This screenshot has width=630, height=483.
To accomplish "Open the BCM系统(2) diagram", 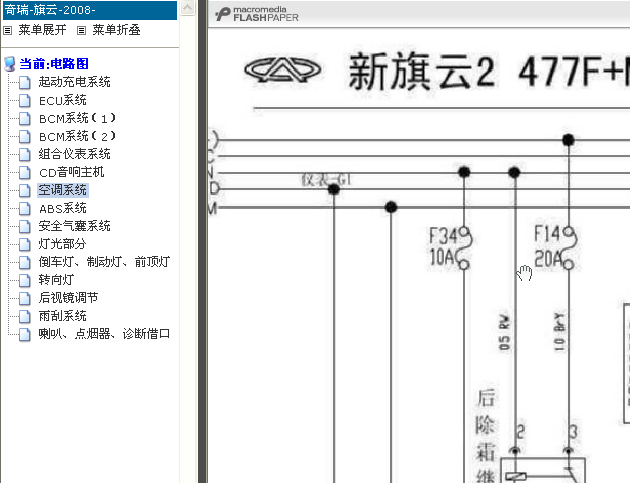I will (x=77, y=136).
